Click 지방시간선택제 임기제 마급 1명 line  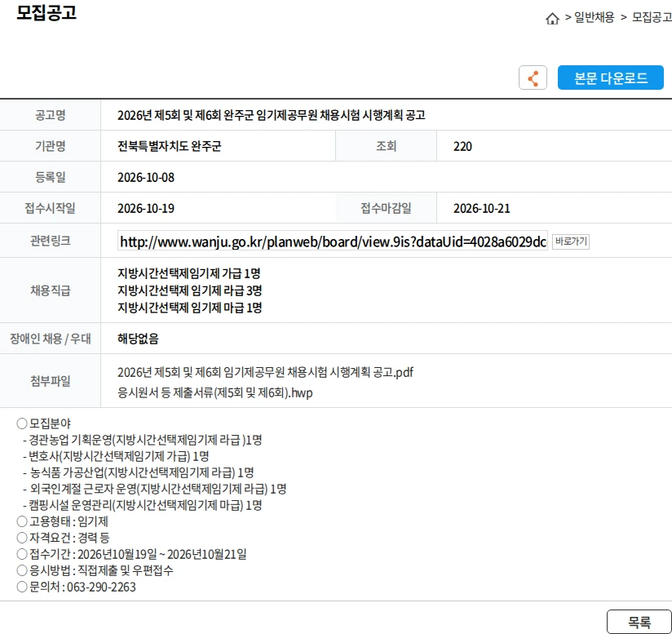click(x=190, y=308)
